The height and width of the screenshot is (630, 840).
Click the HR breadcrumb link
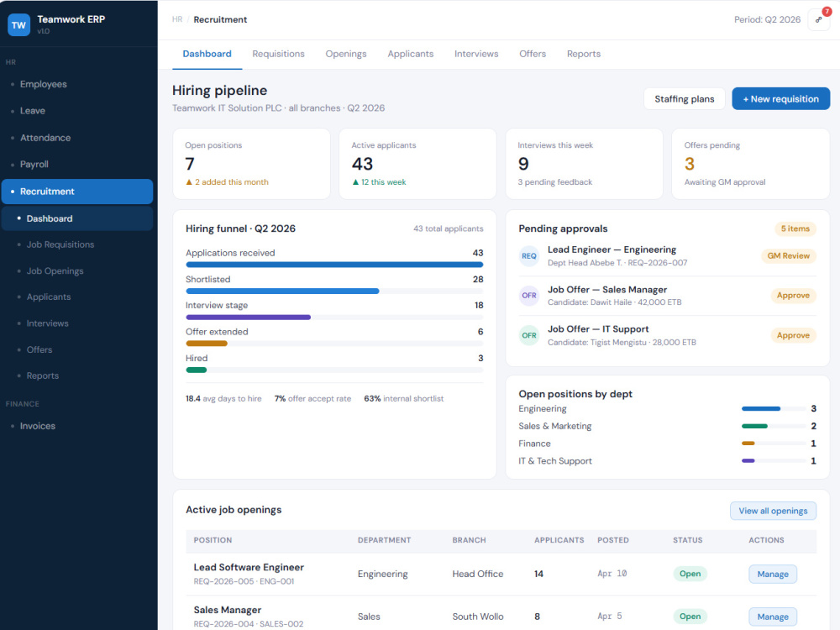[177, 20]
